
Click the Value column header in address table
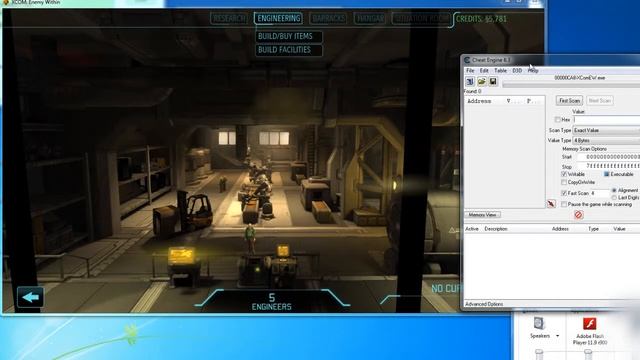(x=619, y=229)
